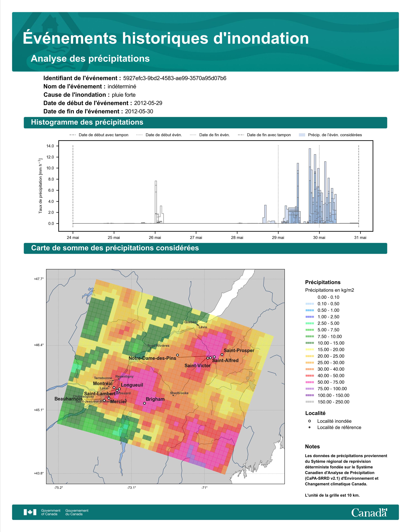
Task: Click the tall histogram bar near 26 mai
Action: tap(156, 202)
